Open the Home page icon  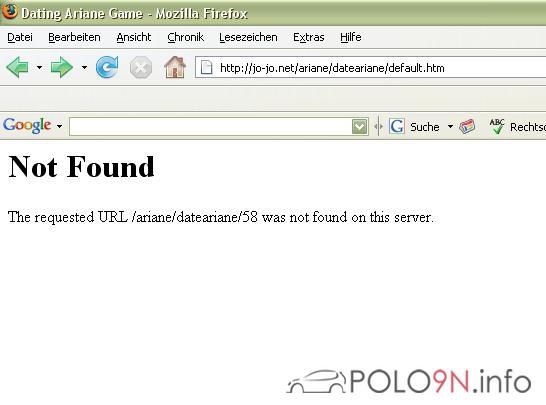pos(175,67)
